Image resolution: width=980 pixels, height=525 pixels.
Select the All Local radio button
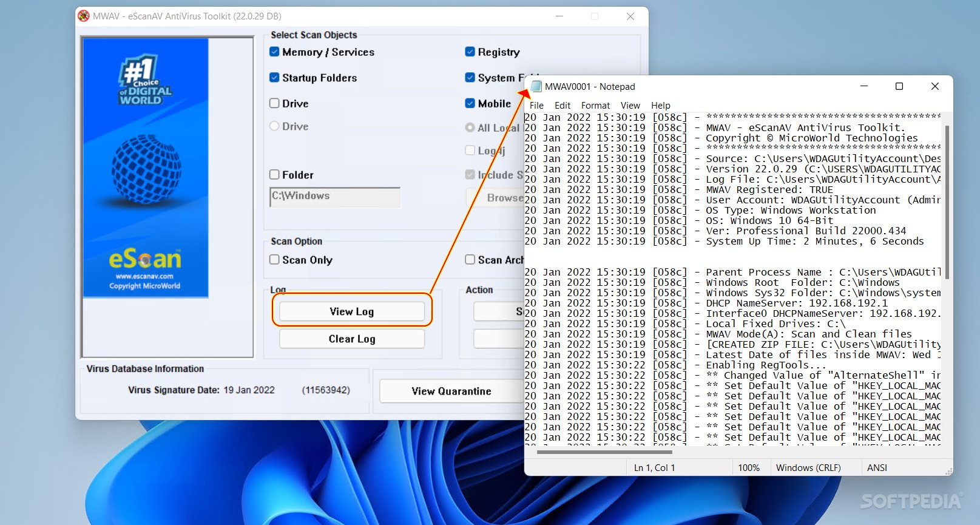(x=470, y=127)
